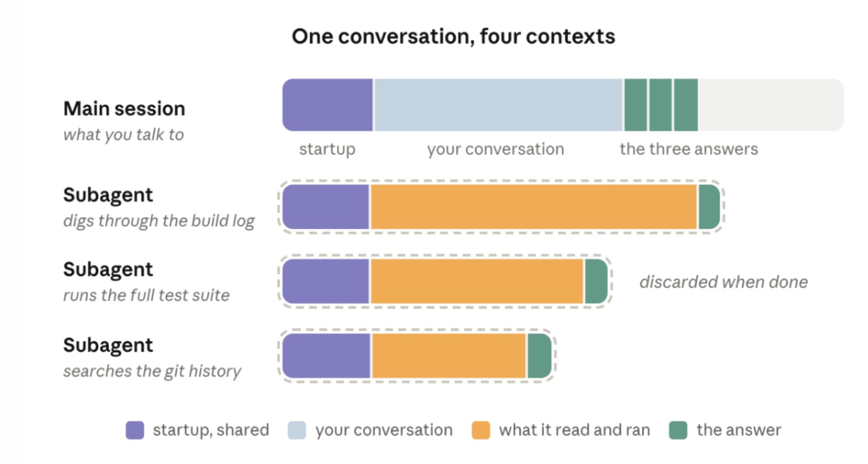The image size is (868, 464).
Task: Select the orange segment of the test suite subagent
Action: click(477, 281)
